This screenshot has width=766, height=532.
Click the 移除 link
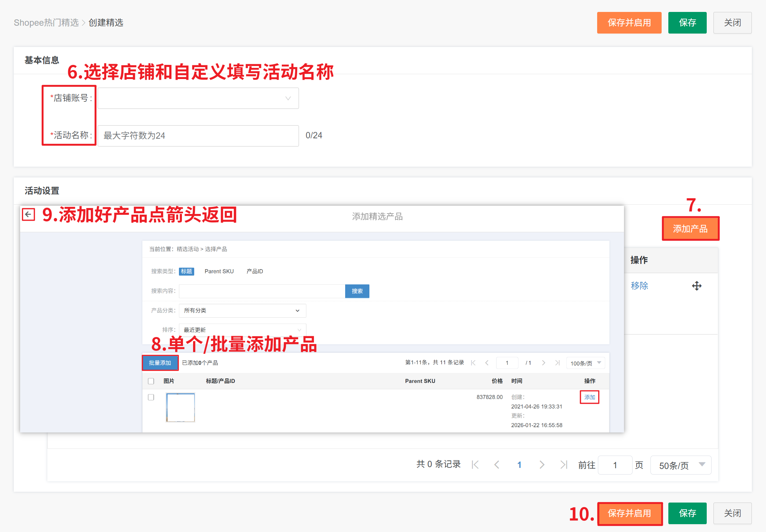[x=639, y=286]
